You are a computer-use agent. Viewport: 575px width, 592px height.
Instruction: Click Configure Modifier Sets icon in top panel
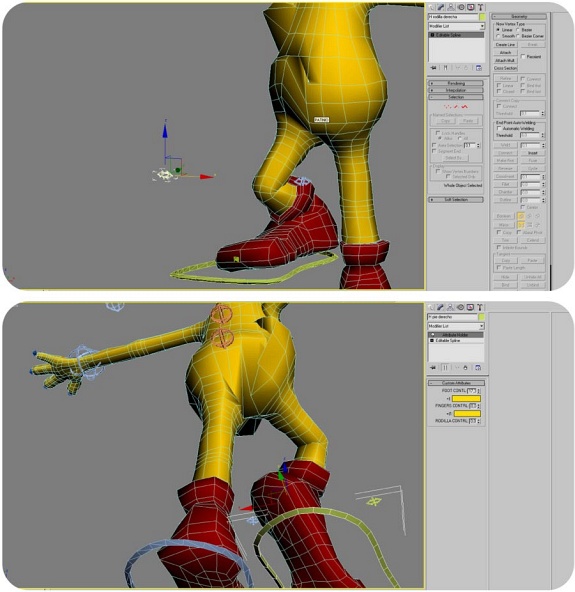(478, 68)
